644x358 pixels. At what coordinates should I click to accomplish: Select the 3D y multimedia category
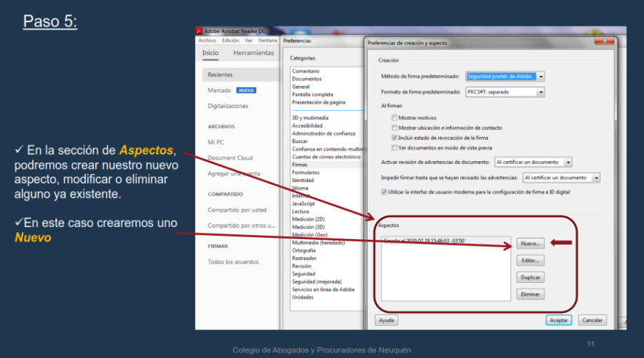pos(310,118)
